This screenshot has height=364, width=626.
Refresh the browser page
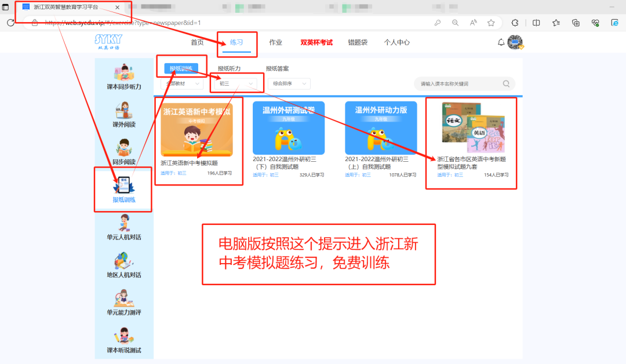10,23
